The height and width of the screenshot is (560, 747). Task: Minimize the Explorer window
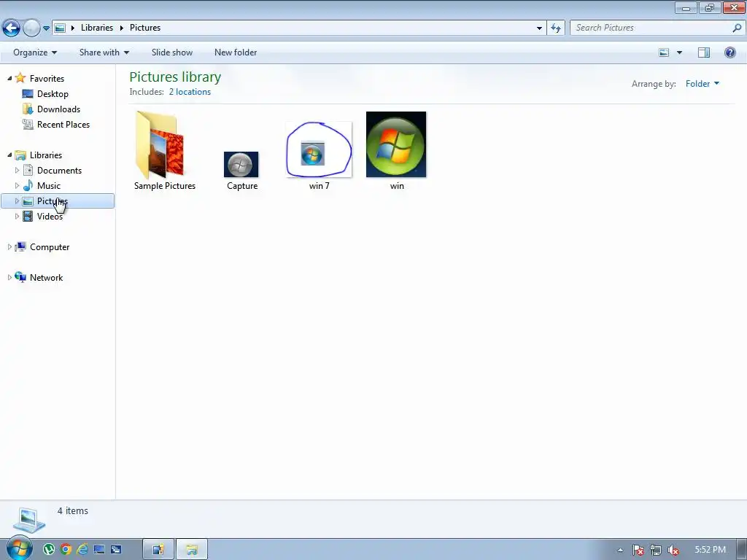[x=686, y=7]
